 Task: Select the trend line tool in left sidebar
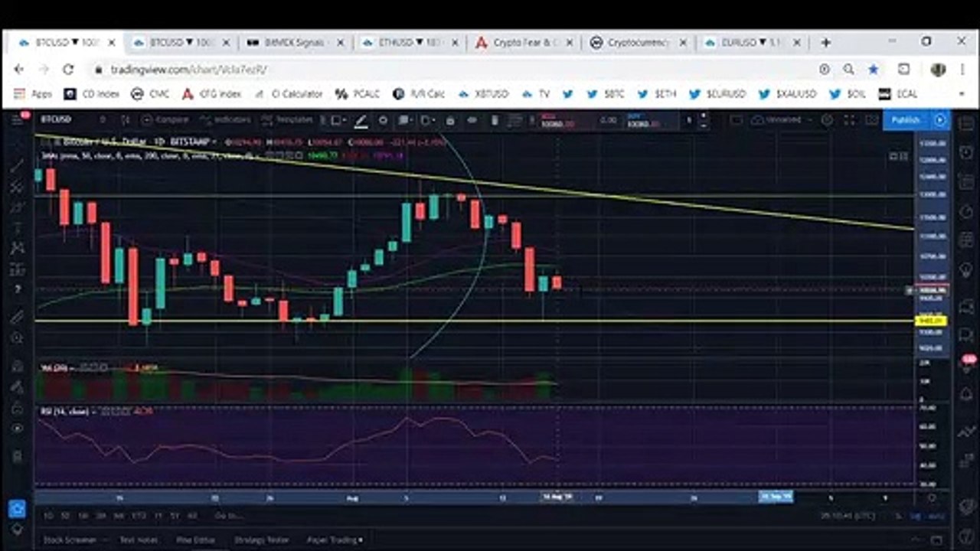tap(17, 166)
